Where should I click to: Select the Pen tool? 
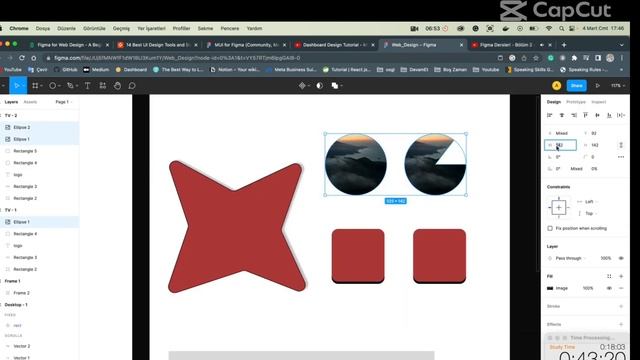[70, 86]
